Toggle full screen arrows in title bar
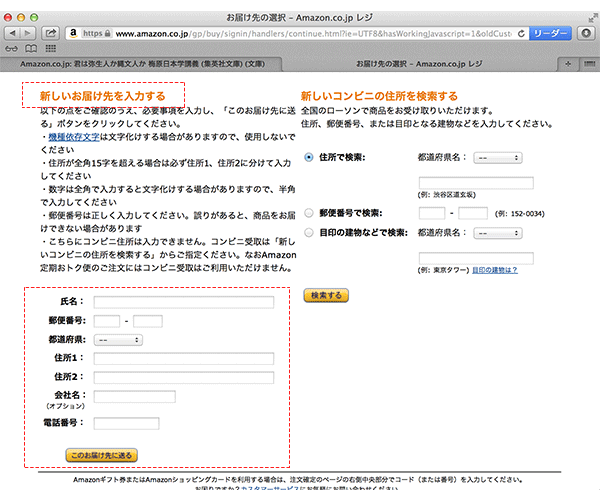The image size is (600, 500). (x=593, y=17)
